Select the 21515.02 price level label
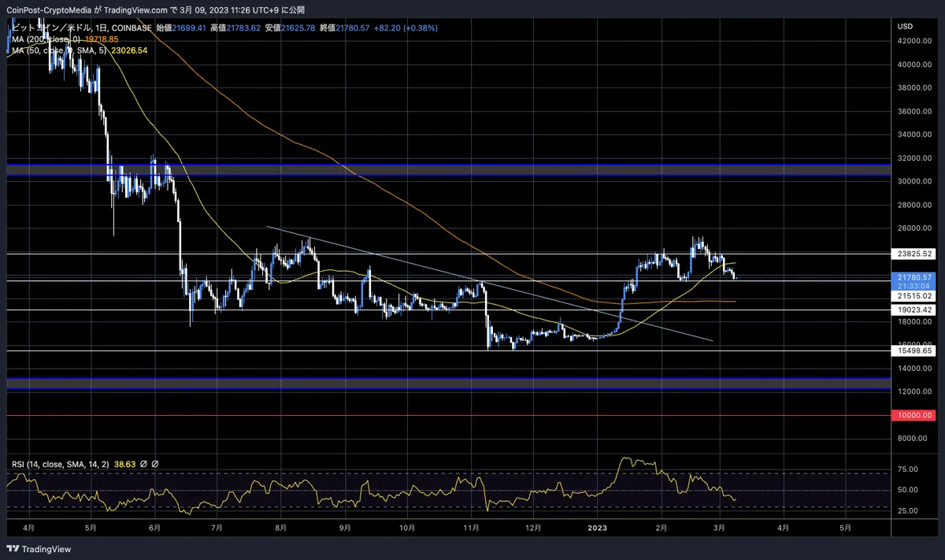Screen dimensions: 945x560 (x=913, y=296)
